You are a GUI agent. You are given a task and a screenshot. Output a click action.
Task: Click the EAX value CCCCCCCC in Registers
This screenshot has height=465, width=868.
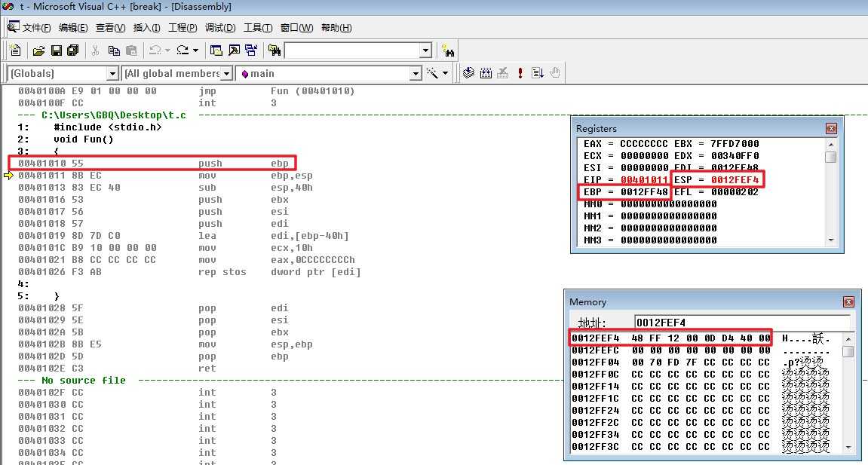point(644,143)
